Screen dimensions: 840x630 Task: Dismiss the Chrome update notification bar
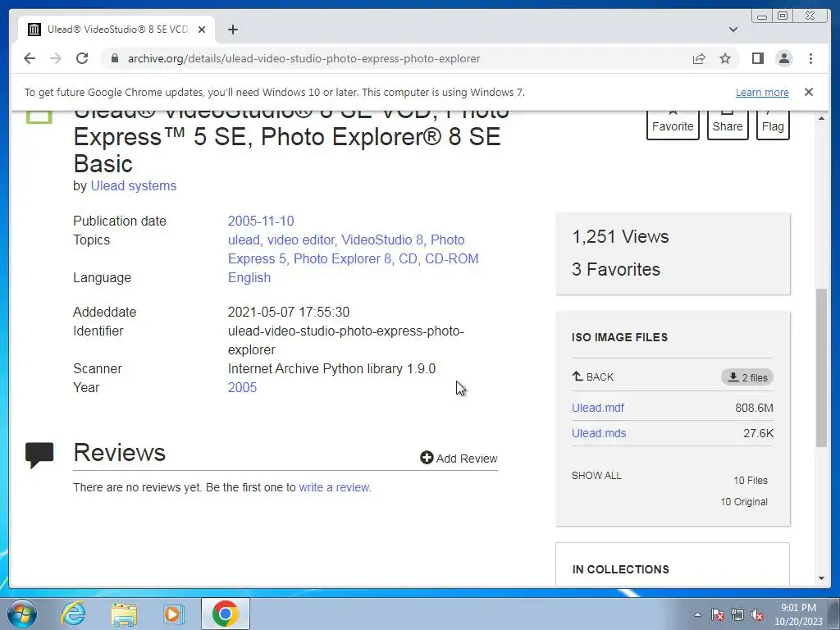[809, 92]
